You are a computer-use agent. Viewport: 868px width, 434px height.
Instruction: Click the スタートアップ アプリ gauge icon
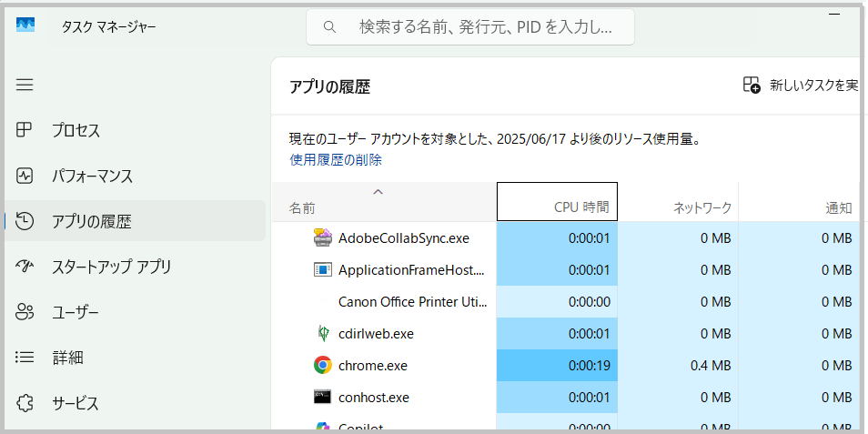(x=25, y=267)
